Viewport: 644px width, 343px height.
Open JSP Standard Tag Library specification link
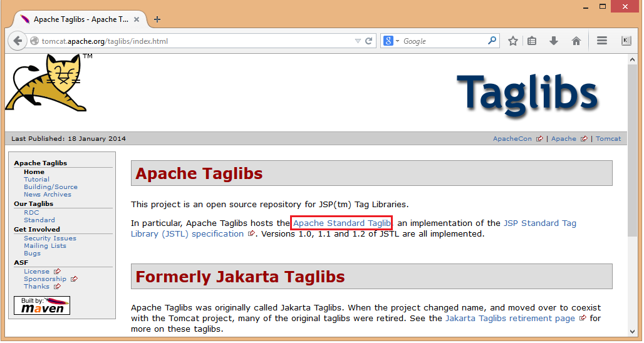coord(353,228)
